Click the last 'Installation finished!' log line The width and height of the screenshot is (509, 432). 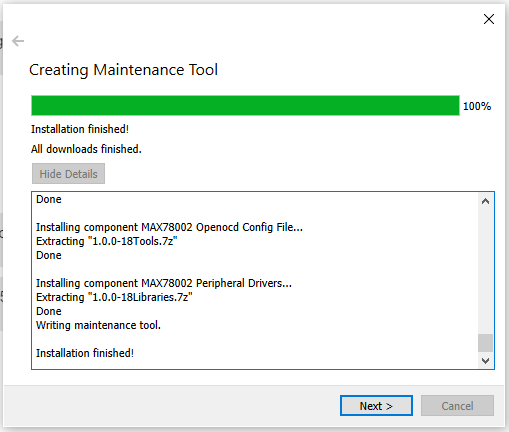point(85,353)
